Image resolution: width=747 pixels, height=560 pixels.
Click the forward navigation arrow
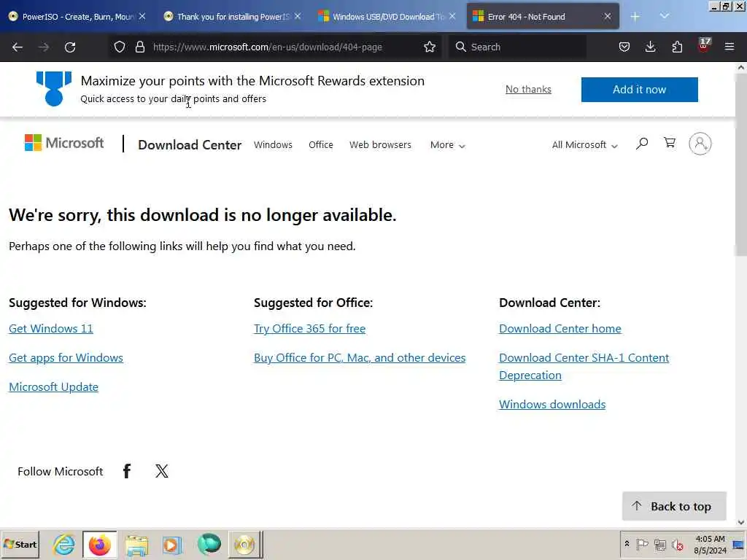point(44,47)
